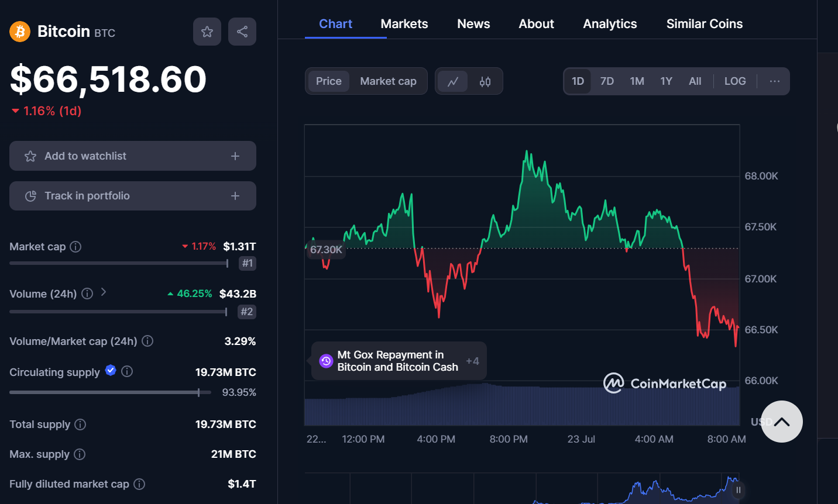Click the scroll-to-top arrow button
Screen dimensions: 838x504
[x=782, y=422]
